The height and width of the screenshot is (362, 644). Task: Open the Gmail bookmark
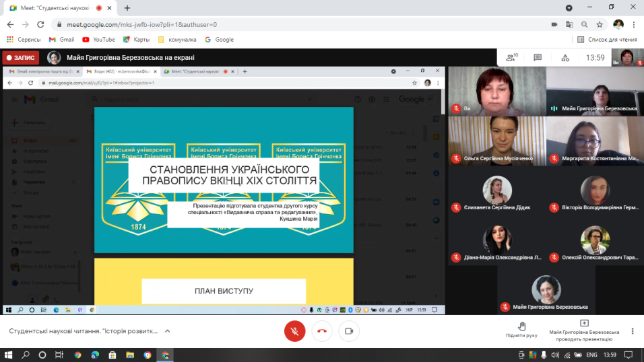coord(61,40)
